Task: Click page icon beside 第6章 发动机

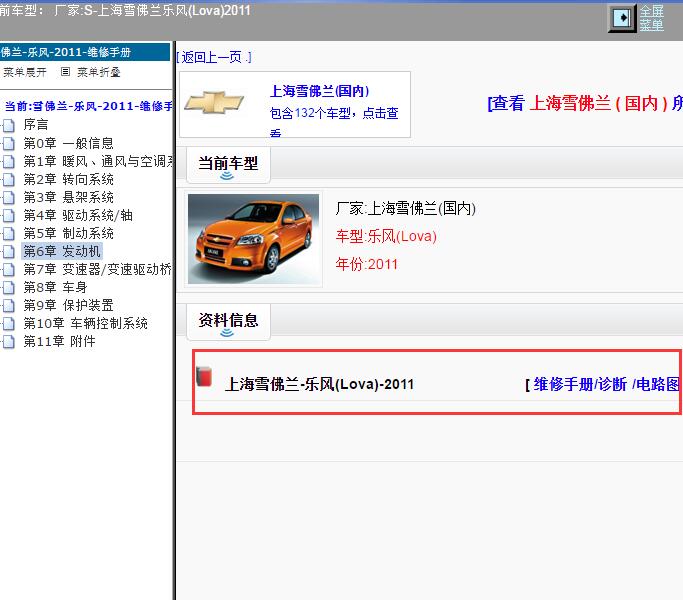Action: (8, 252)
